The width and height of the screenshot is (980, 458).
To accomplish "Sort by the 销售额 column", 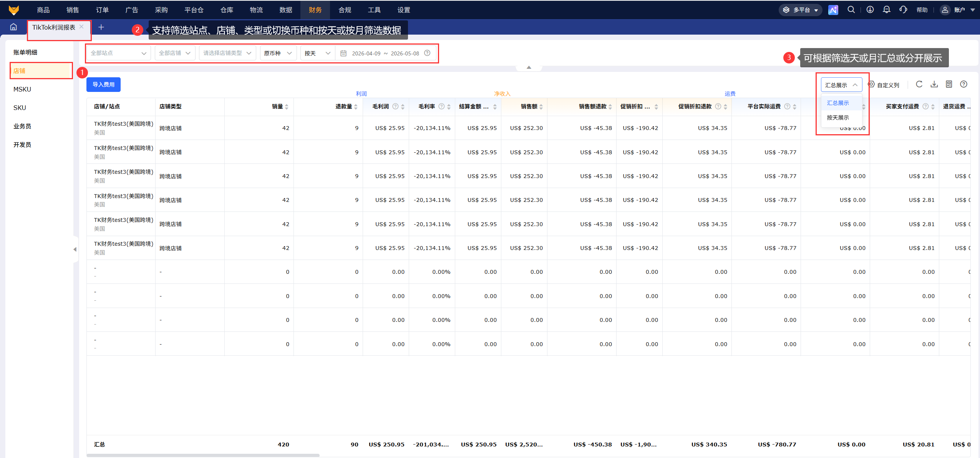I will tap(541, 107).
